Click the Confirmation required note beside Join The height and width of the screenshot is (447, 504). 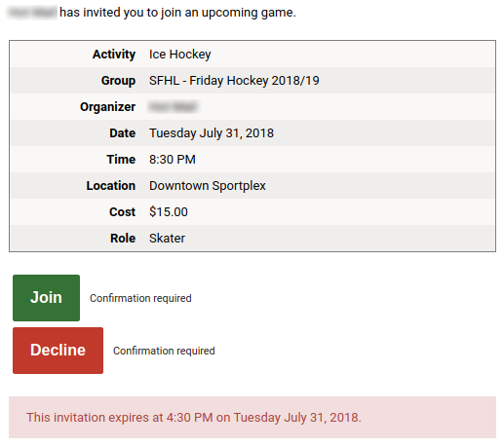coord(140,298)
